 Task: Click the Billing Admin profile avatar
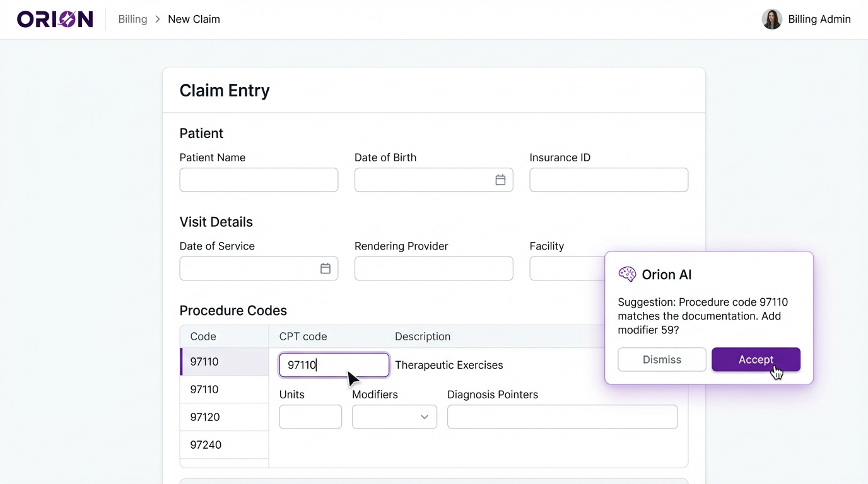tap(771, 19)
